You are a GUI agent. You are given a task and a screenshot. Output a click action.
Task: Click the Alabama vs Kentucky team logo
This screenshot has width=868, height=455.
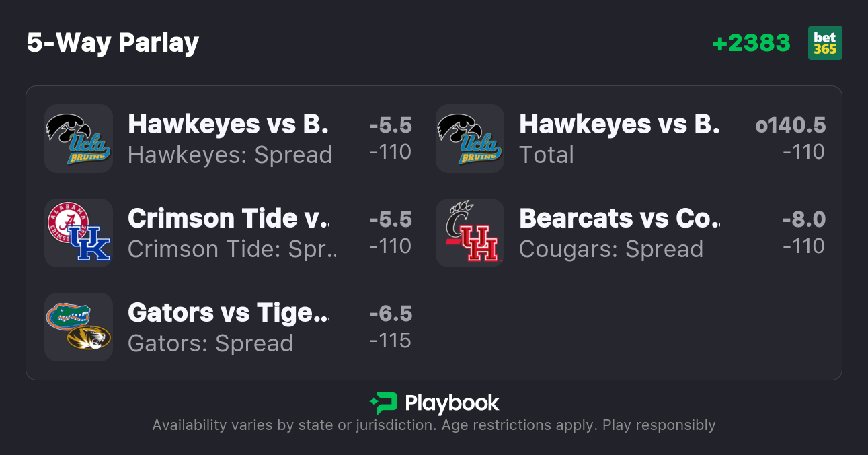(79, 233)
